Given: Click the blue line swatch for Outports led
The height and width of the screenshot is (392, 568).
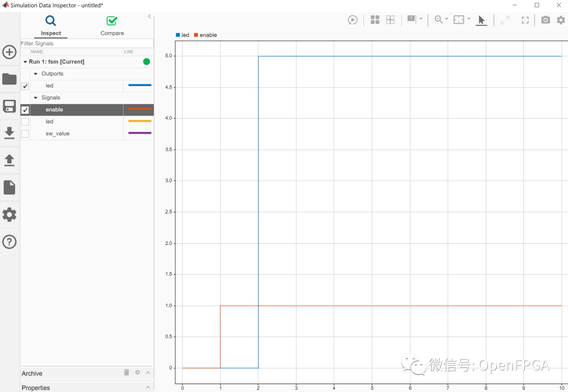Looking at the screenshot, I should point(139,86).
